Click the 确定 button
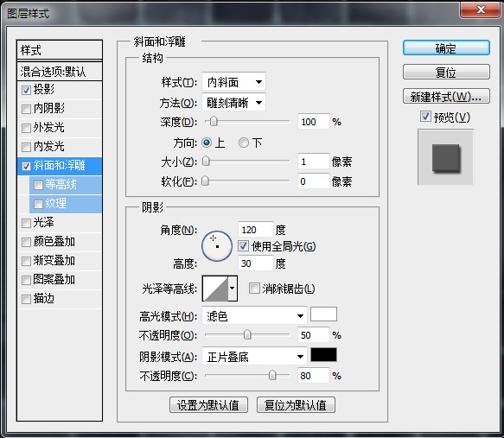The height and width of the screenshot is (438, 504). pyautogui.click(x=446, y=48)
